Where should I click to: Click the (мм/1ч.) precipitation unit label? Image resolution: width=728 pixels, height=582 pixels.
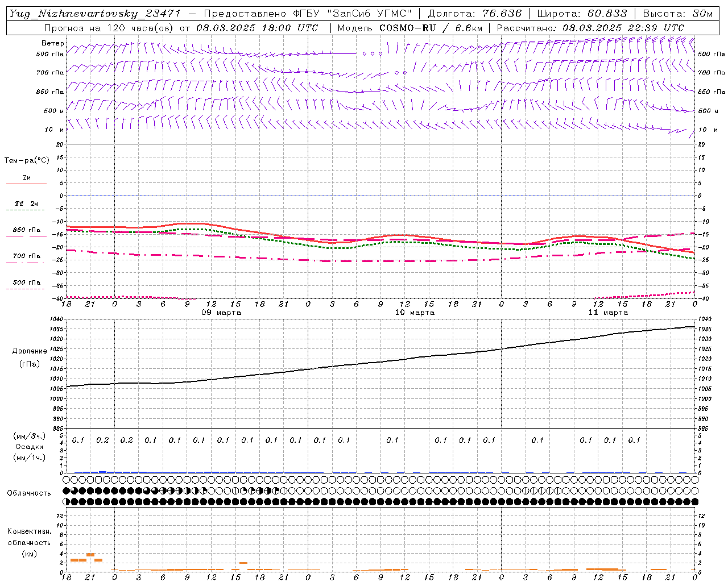[x=30, y=458]
